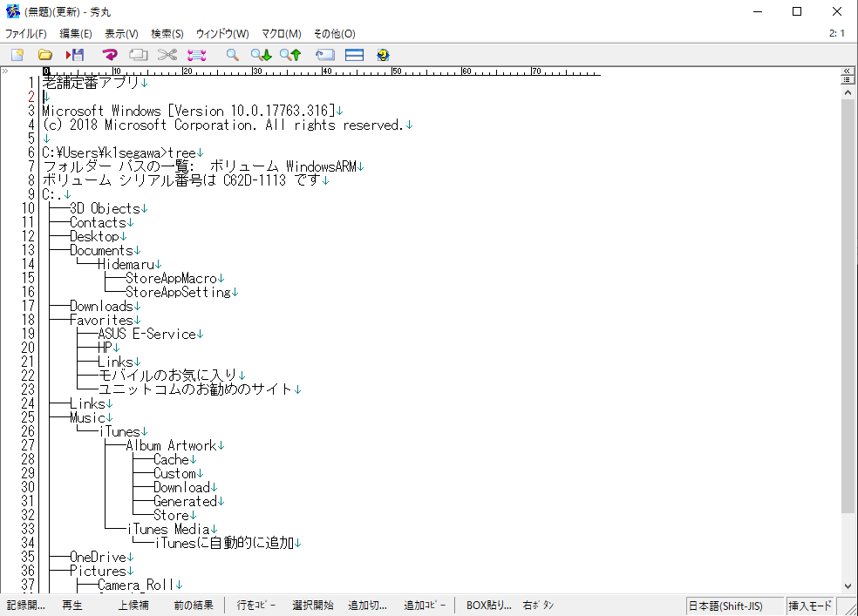Screen dimensions: 858x616
Task: Click the Hidemaru app icon in title bar
Action: (12, 11)
